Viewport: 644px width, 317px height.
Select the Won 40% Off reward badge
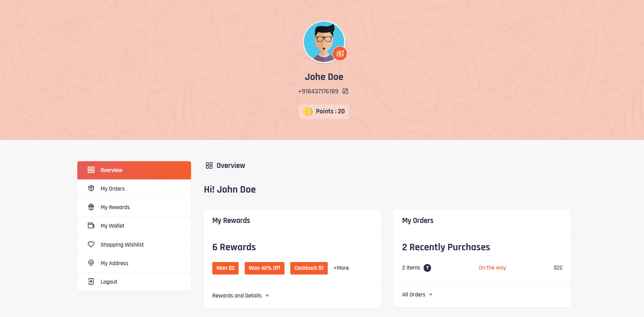264,268
